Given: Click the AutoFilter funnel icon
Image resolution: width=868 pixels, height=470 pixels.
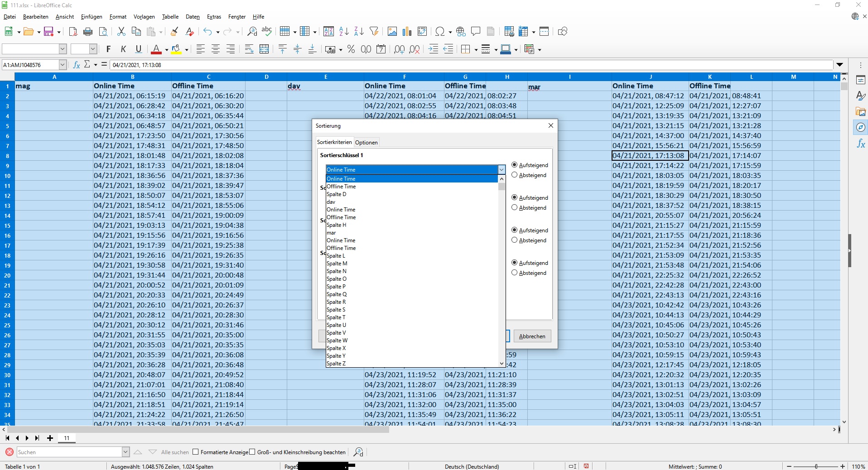Looking at the screenshot, I should pos(374,32).
